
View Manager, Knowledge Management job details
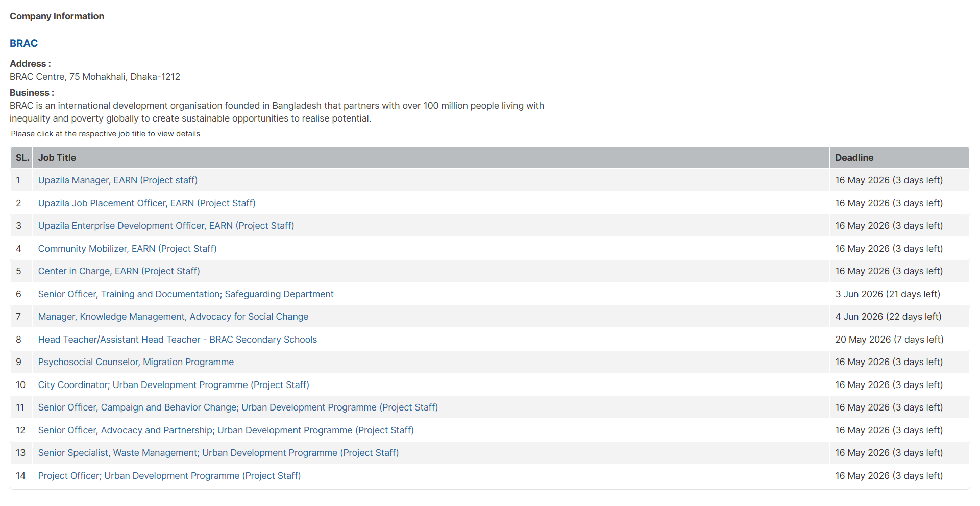[x=173, y=317]
